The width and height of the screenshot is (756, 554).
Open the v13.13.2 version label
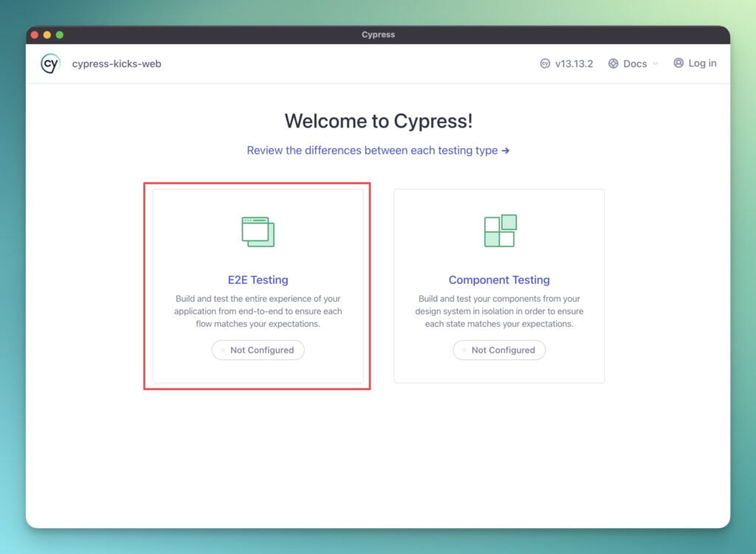click(574, 63)
